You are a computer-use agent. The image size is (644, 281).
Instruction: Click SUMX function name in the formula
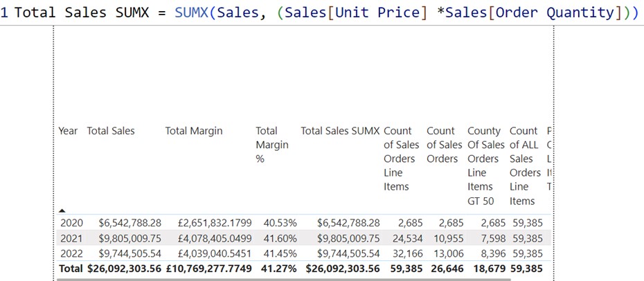coord(198,12)
